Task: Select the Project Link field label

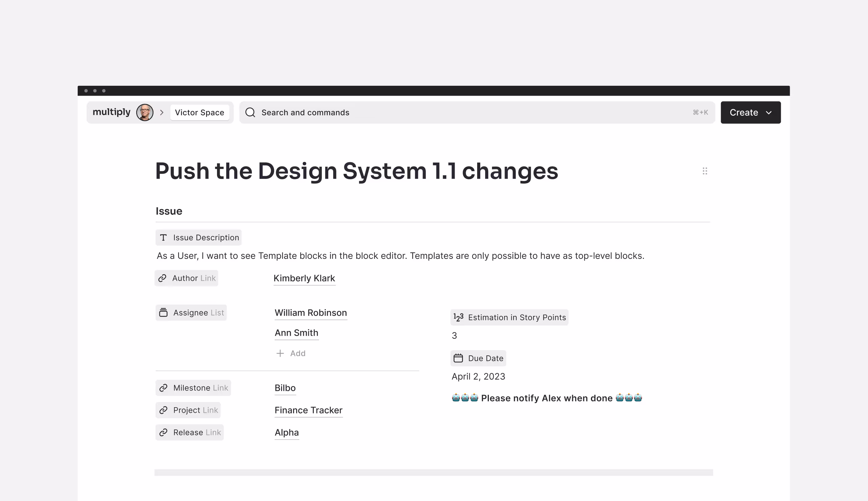Action: pos(188,410)
